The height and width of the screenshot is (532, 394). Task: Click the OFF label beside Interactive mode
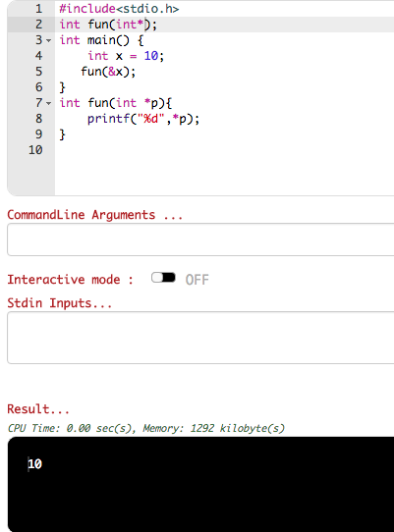pos(197,280)
